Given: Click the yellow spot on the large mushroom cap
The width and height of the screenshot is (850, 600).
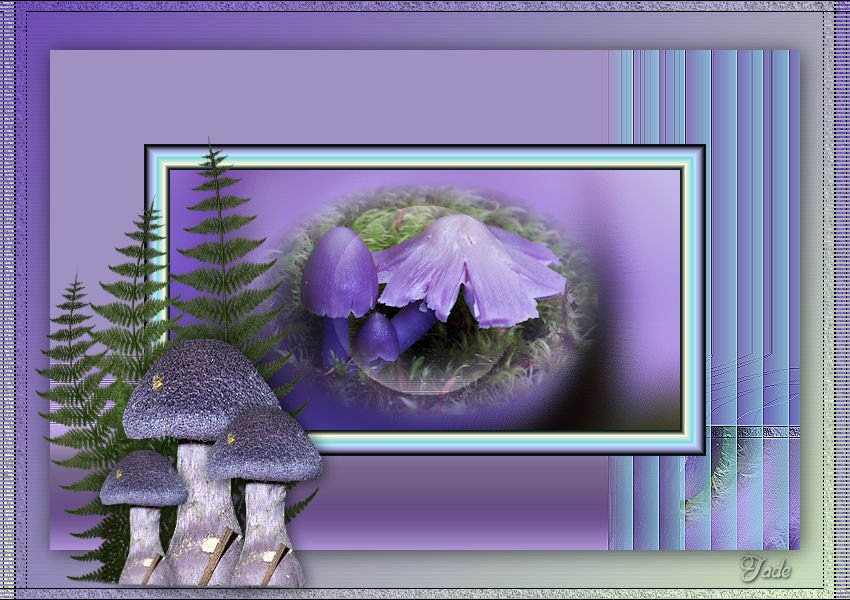Looking at the screenshot, I should pyautogui.click(x=157, y=383).
